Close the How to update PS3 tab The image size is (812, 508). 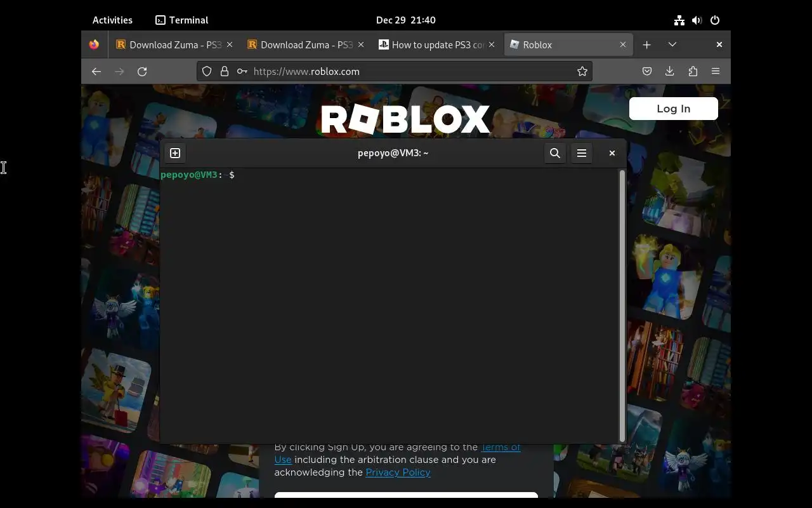pos(492,44)
